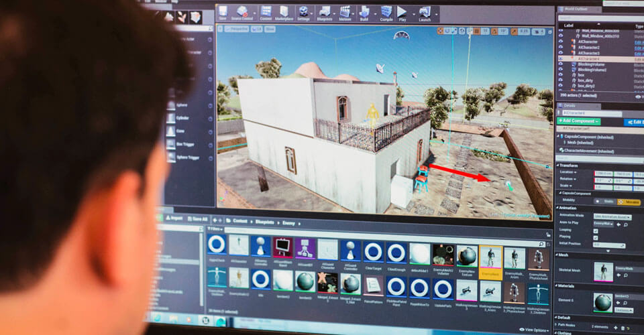Toggle grid snapping in the viewport toolbar
This screenshot has height=335, width=644.
477,31
